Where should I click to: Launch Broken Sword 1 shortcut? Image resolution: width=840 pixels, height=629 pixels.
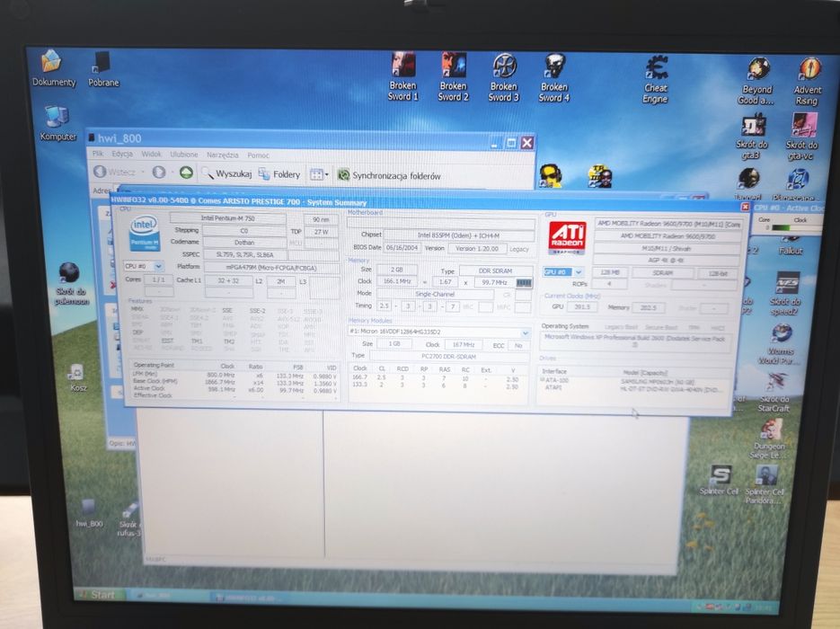402,76
